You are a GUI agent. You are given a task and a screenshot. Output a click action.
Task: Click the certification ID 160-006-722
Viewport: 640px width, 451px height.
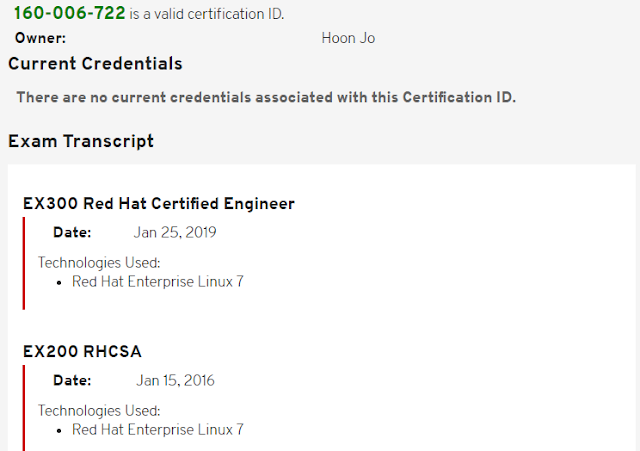click(x=69, y=13)
